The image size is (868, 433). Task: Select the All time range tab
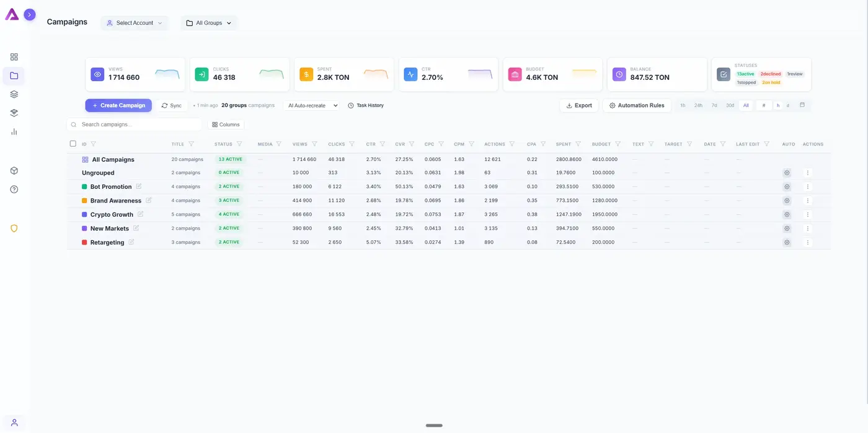[746, 105]
